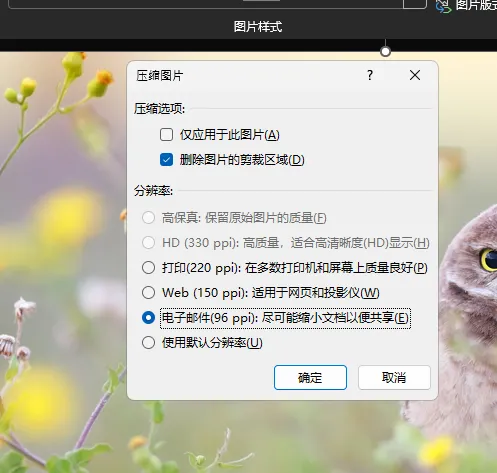This screenshot has height=473, width=497.
Task: Select HD (330 ppi) radio option
Action: (x=148, y=243)
